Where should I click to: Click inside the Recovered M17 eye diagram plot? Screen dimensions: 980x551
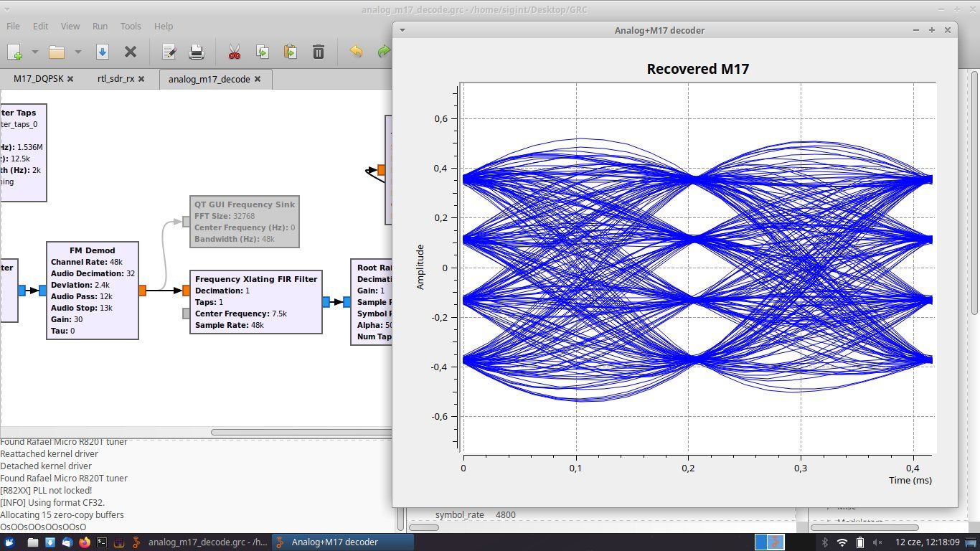[697, 268]
